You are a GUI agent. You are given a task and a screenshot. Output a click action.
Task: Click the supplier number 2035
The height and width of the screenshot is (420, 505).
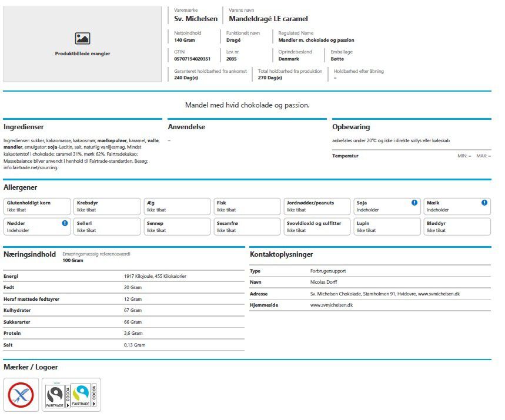231,59
